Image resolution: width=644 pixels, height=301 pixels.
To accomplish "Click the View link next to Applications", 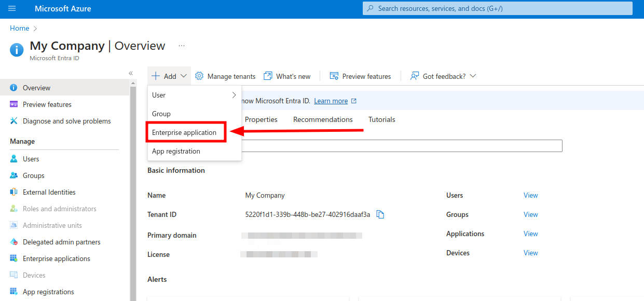I will (x=530, y=234).
